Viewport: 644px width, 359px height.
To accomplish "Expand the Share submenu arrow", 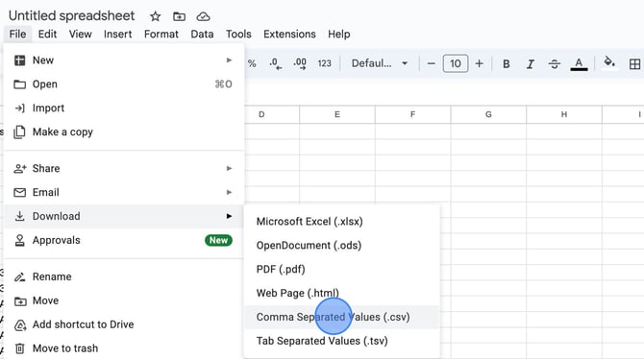I will (229, 168).
